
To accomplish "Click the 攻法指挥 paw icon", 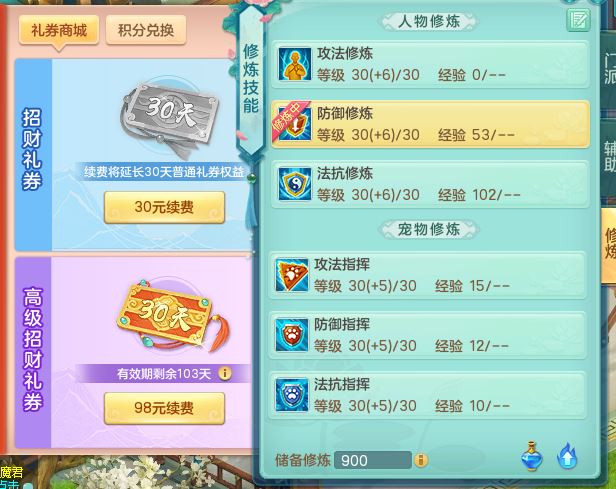I will [292, 275].
